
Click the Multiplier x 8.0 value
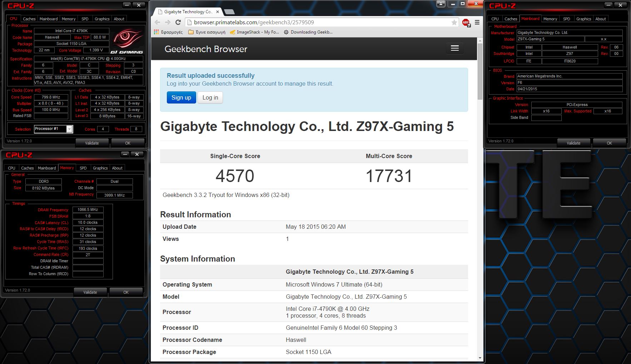51,103
